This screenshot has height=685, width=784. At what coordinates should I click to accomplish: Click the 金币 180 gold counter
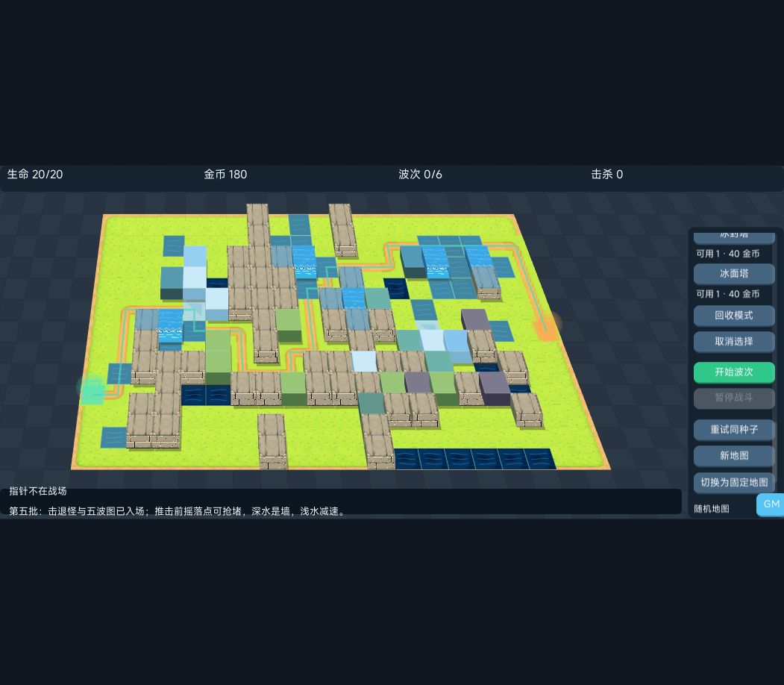tap(225, 175)
